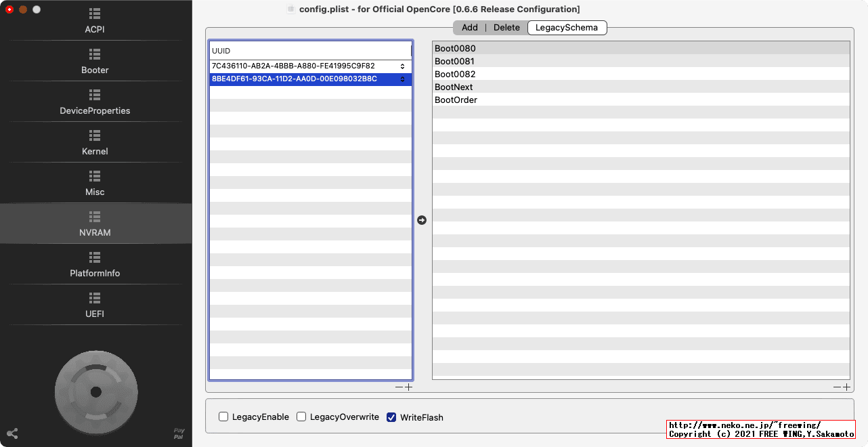This screenshot has width=868, height=447.
Task: Click the share icon at bottom left
Action: 12,433
